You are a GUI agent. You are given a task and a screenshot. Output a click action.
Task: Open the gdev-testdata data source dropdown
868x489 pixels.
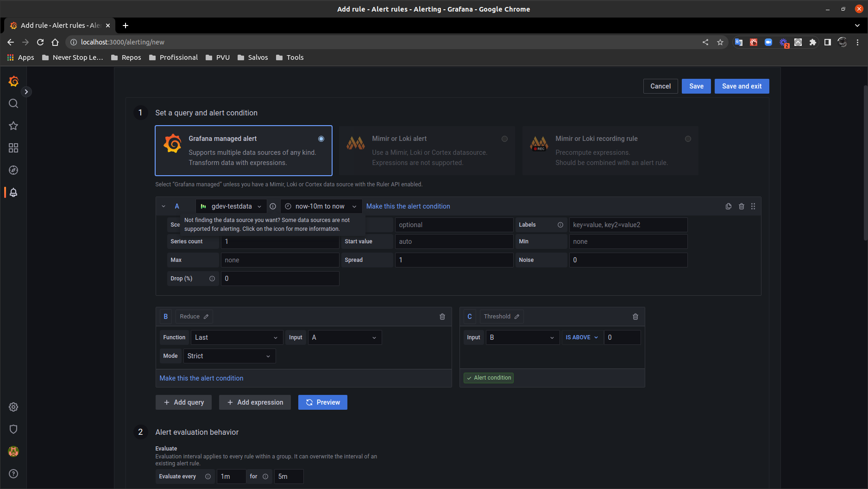pyautogui.click(x=231, y=206)
